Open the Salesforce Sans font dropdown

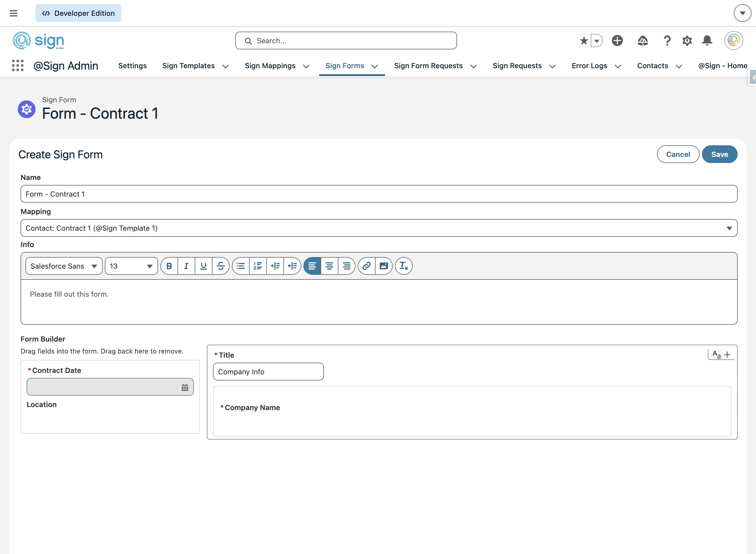pos(64,266)
